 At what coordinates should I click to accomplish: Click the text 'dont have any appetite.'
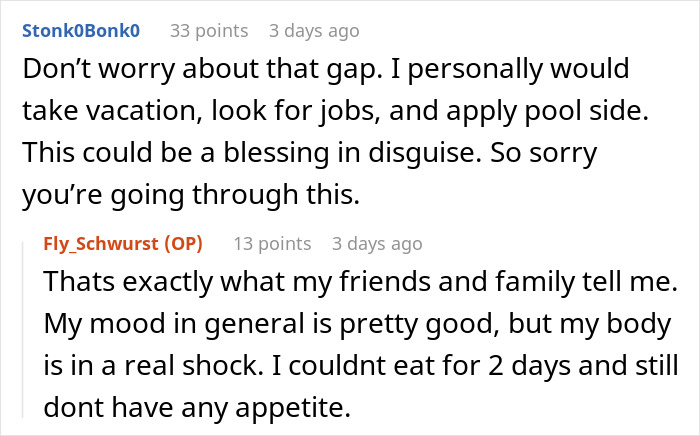197,407
